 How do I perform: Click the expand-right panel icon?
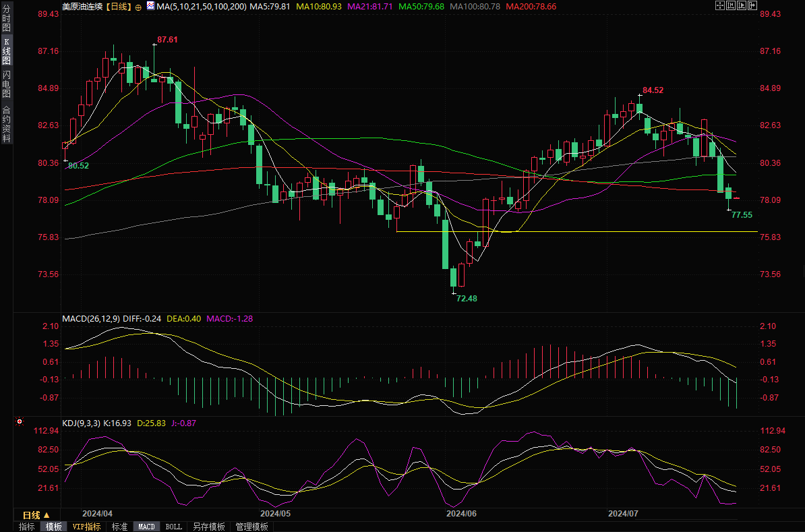coord(752,5)
